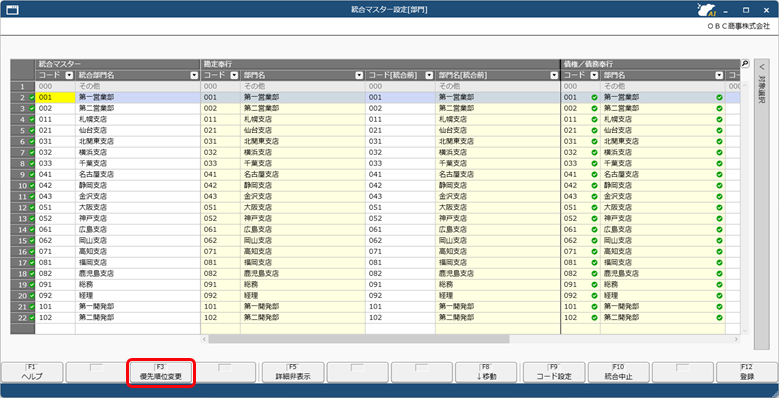Viewport: 779px width, 398px height.
Task: Select その他 in 統合部門名 column
Action: pos(138,86)
